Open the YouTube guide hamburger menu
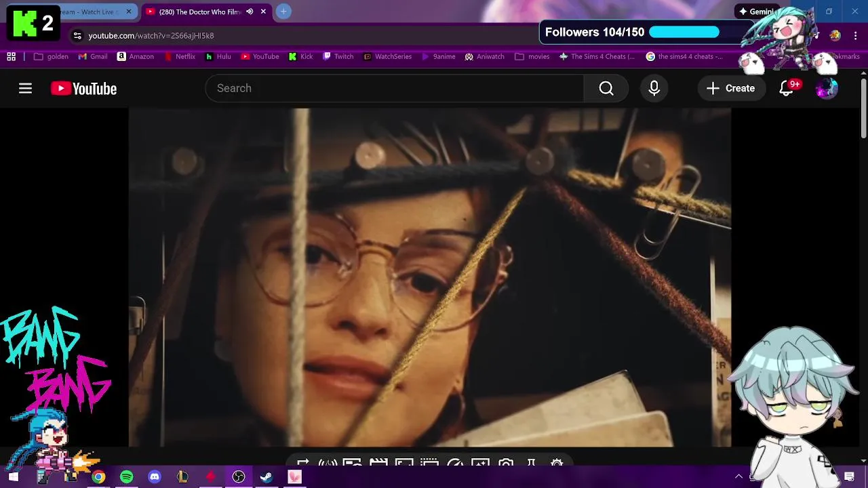Screen dimensions: 868x488 pos(25,88)
